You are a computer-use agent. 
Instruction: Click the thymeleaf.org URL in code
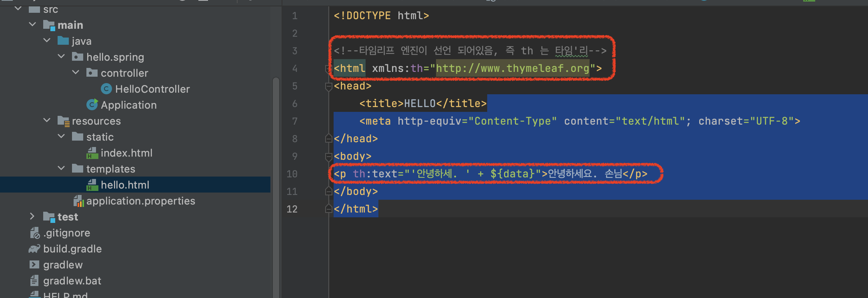512,68
